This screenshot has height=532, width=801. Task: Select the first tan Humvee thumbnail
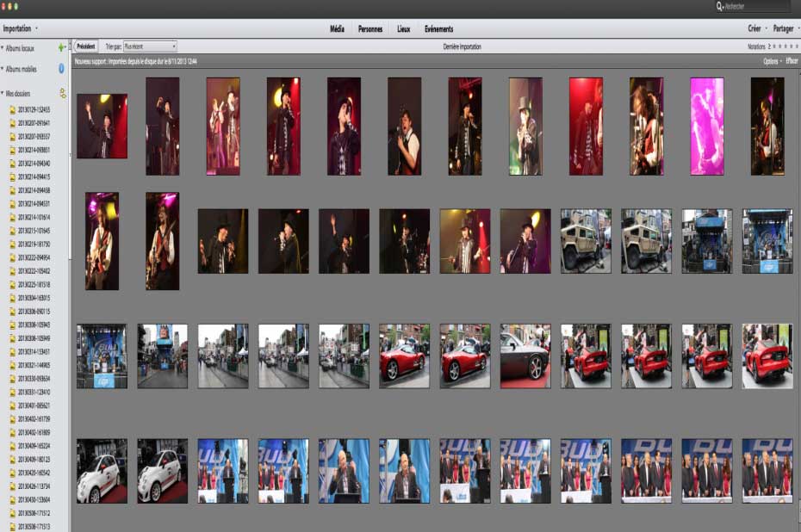[586, 241]
